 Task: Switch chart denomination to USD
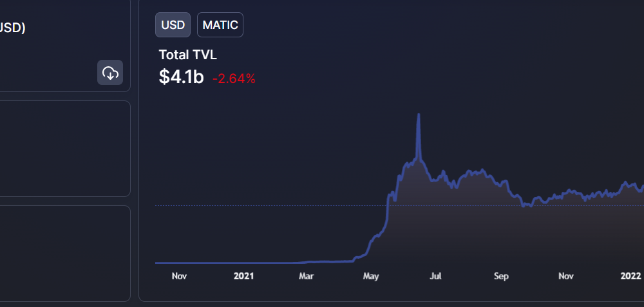point(173,25)
